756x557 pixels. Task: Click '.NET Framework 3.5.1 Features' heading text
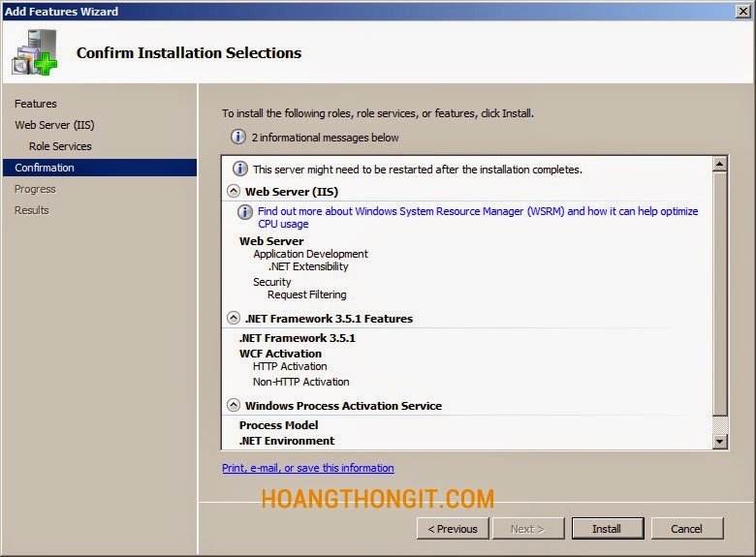coord(329,319)
